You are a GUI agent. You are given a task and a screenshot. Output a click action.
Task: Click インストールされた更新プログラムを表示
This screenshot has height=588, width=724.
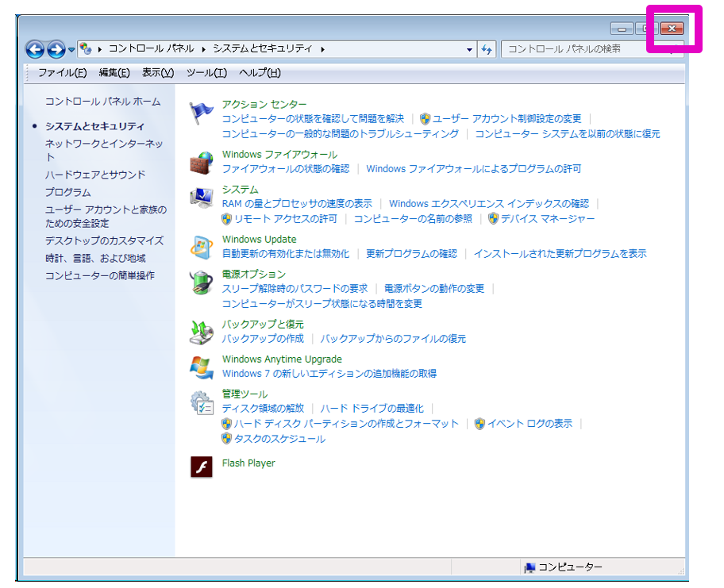tap(560, 253)
